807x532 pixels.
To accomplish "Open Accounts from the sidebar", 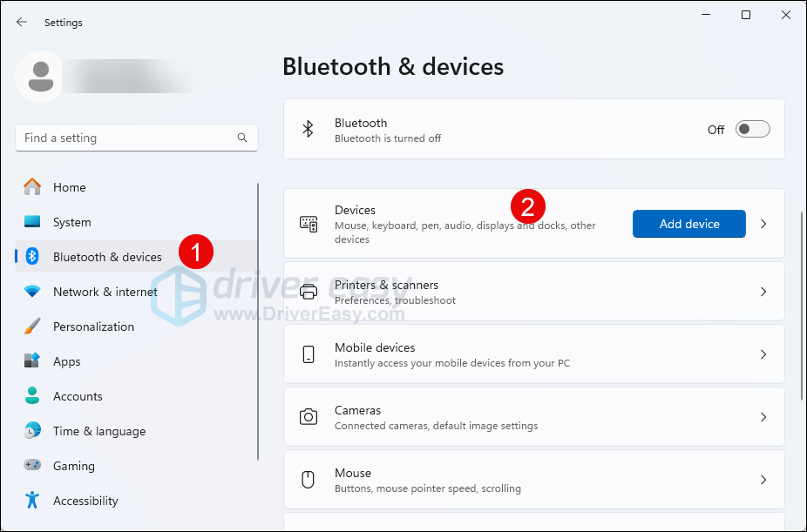I will 78,396.
